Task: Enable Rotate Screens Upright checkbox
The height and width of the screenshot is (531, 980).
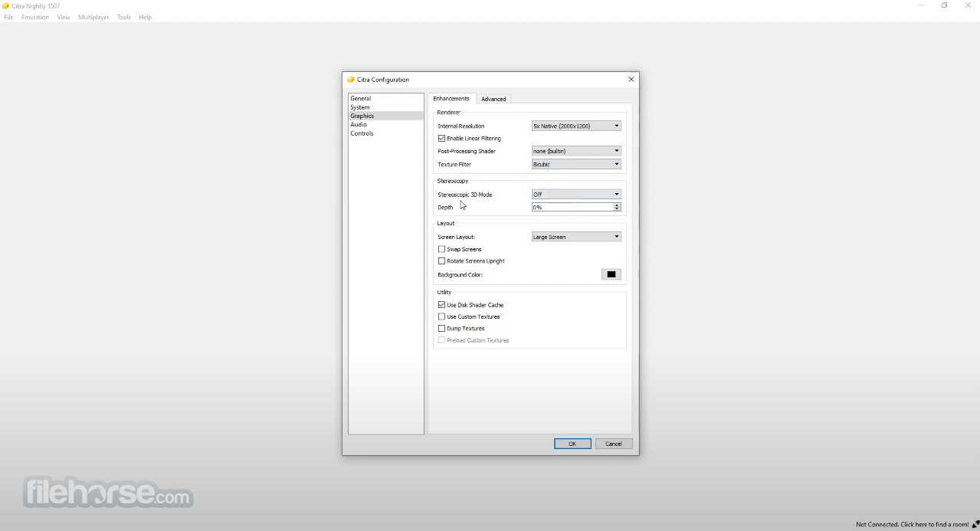Action: point(441,261)
